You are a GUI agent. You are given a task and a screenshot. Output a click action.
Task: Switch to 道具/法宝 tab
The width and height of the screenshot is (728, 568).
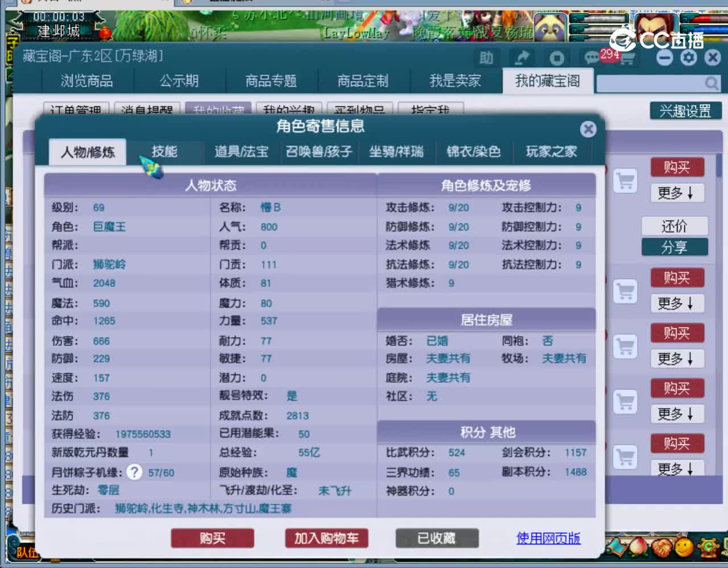241,151
